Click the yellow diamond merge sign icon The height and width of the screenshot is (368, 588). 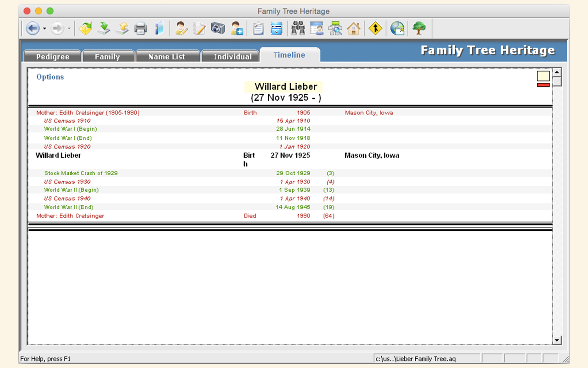[x=375, y=29]
